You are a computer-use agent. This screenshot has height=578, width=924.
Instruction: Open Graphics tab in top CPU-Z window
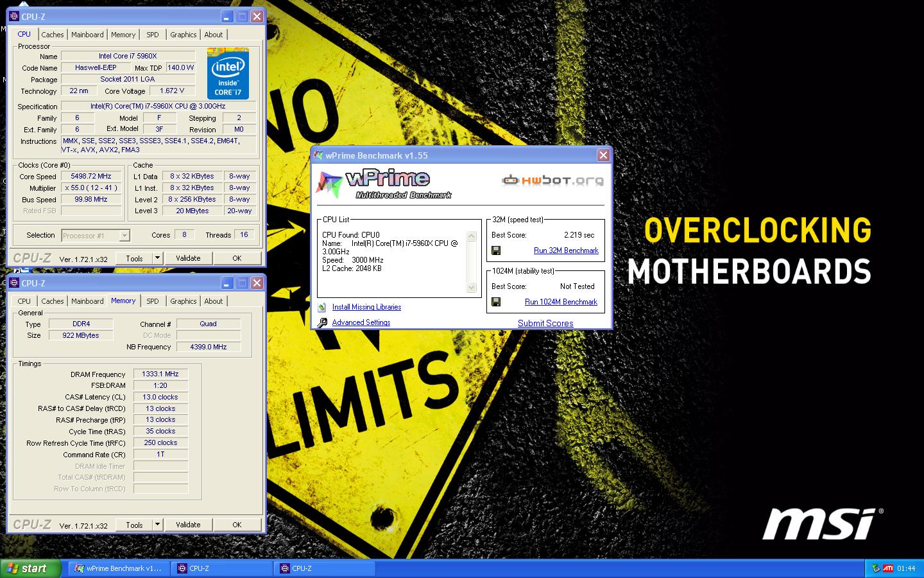184,35
